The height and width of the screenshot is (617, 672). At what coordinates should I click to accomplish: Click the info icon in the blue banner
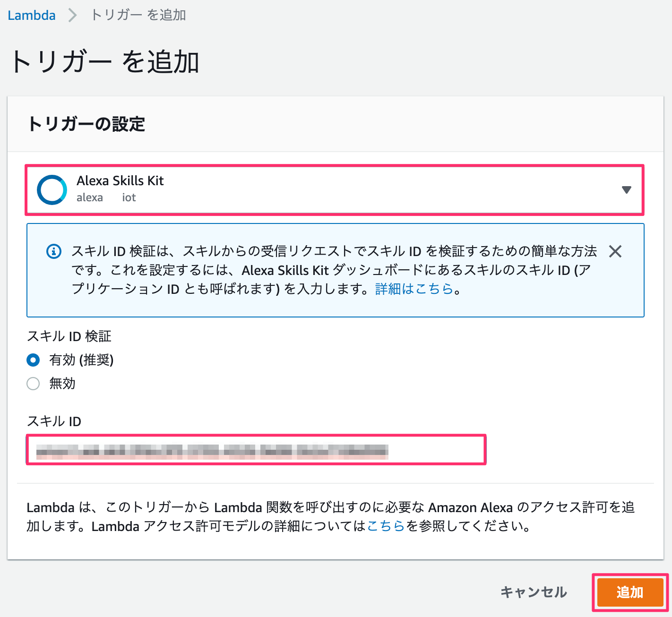pos(54,251)
